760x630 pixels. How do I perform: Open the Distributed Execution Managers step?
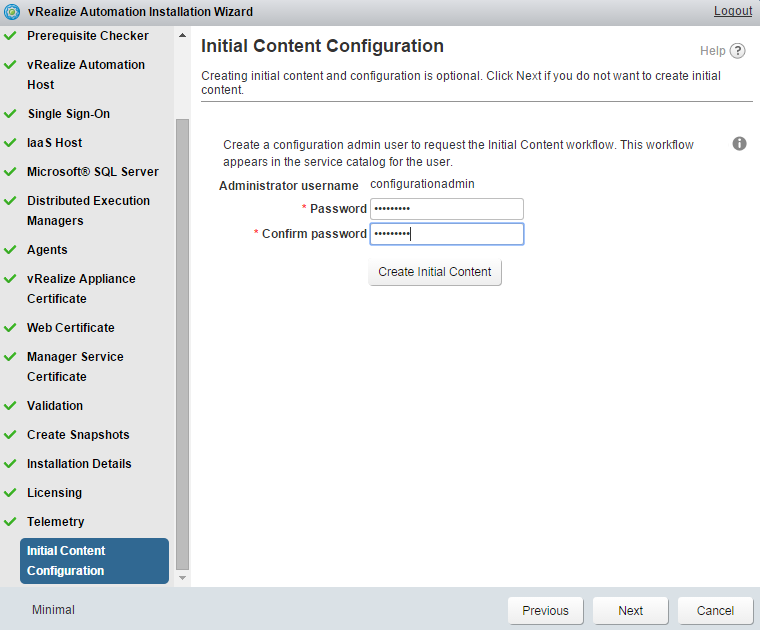tap(88, 211)
